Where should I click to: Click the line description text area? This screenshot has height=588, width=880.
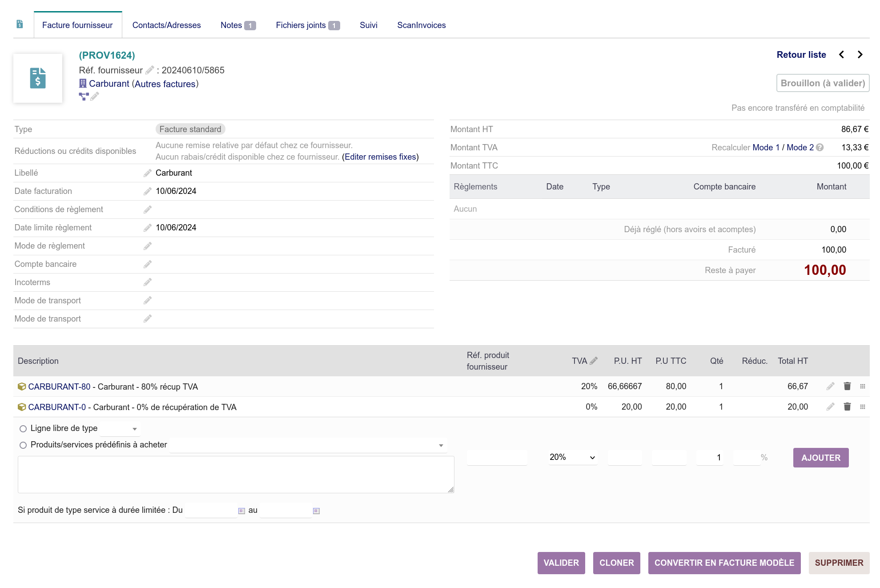point(236,475)
